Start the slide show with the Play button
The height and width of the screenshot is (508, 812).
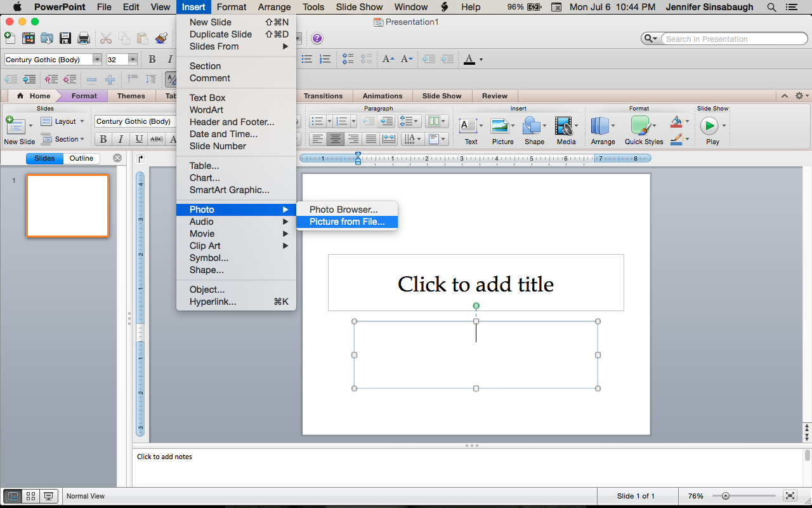[x=709, y=125]
